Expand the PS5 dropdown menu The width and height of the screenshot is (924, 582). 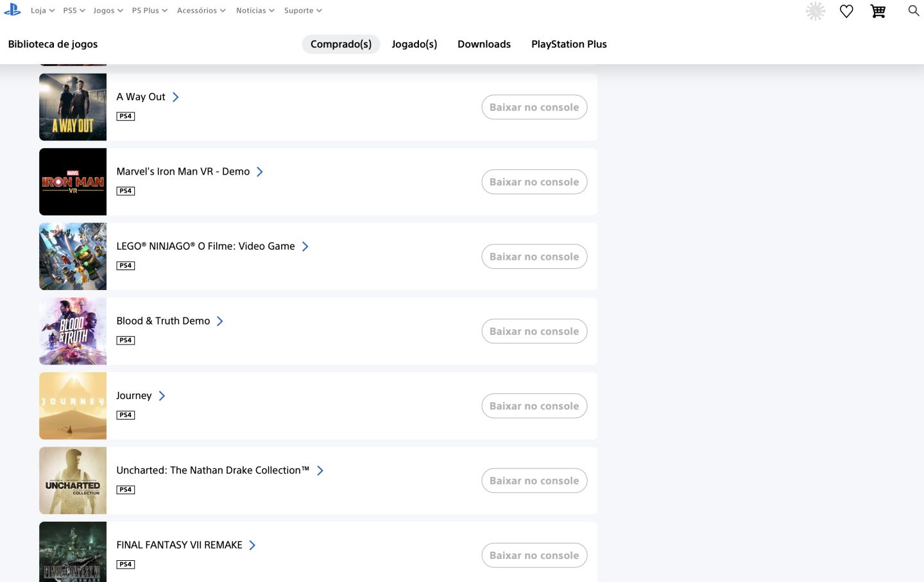click(x=74, y=10)
